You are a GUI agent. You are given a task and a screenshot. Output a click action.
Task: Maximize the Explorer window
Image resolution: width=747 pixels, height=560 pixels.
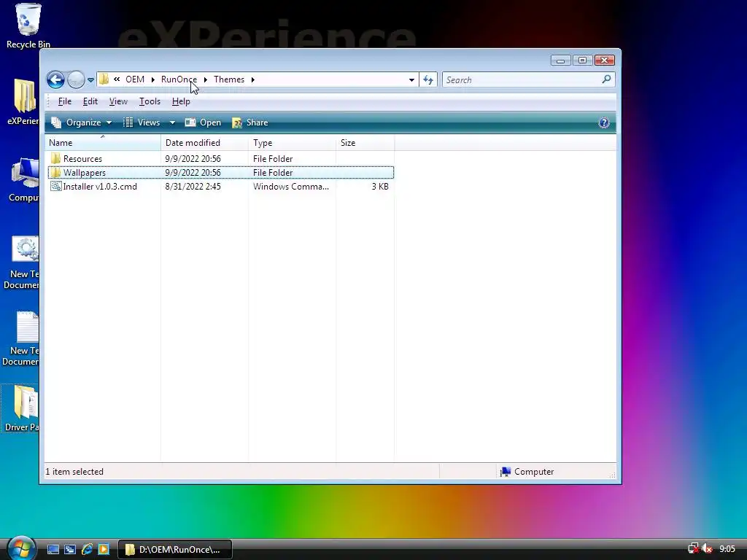coord(582,61)
